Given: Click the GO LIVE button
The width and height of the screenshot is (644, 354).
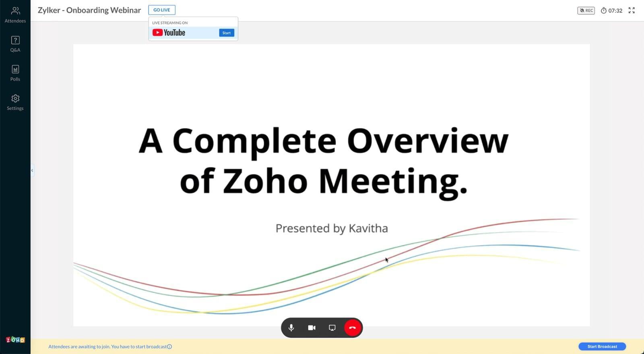Looking at the screenshot, I should [x=162, y=10].
